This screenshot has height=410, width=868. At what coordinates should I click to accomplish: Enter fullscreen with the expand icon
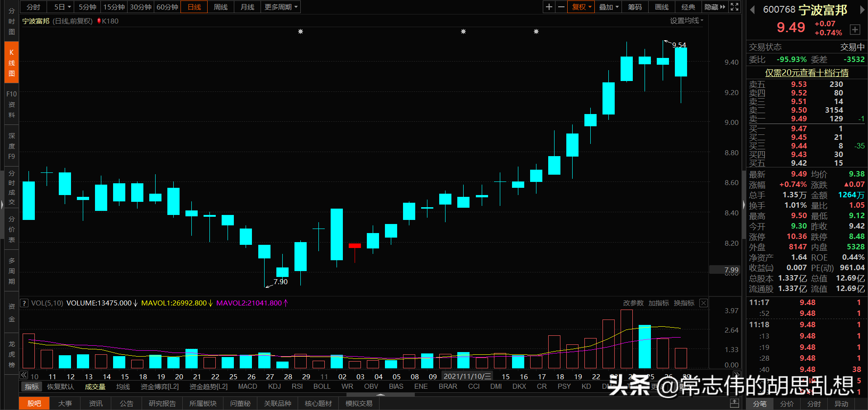[734, 7]
